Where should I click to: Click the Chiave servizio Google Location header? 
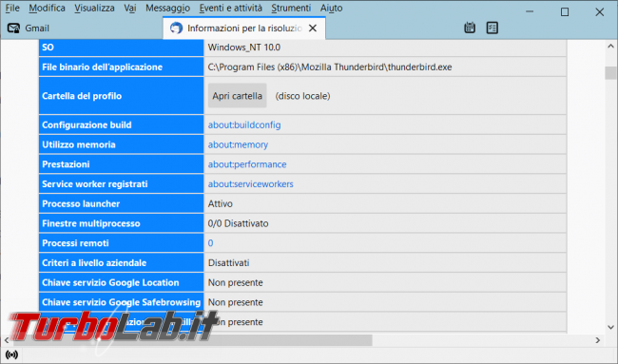click(122, 282)
